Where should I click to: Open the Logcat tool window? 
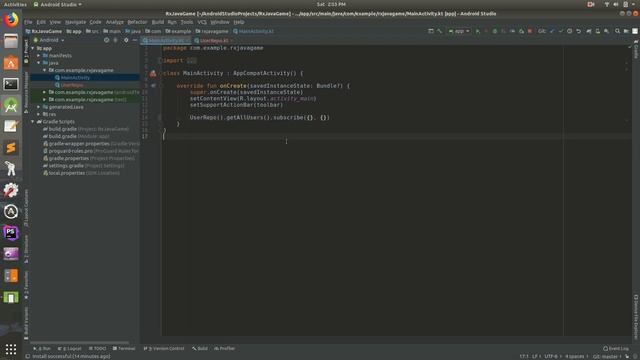click(69, 349)
